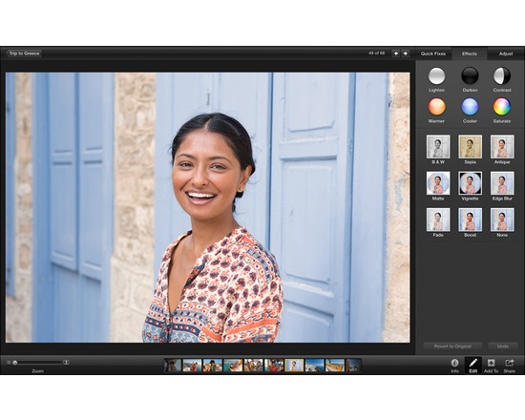Click the Undo button
Viewport: 525px width, 420px height.
(x=502, y=346)
